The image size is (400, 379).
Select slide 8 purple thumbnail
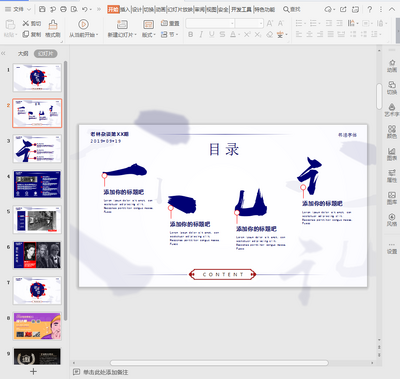(x=37, y=326)
